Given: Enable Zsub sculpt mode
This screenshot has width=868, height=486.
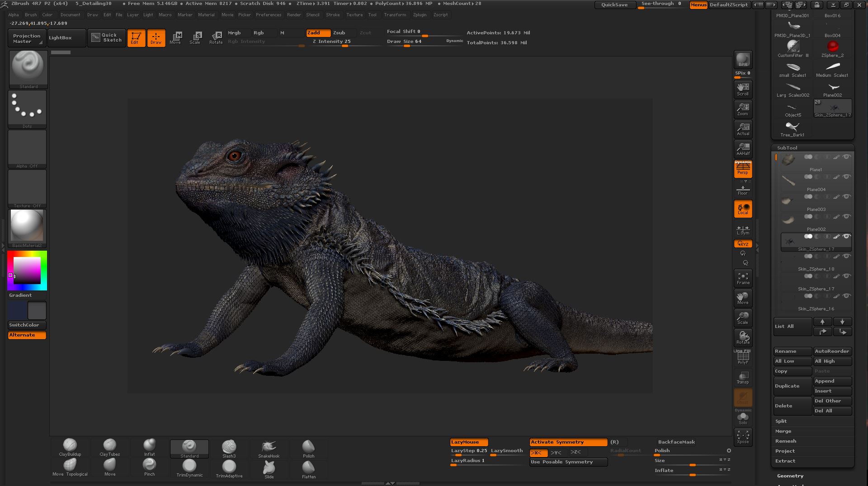Looking at the screenshot, I should click(x=344, y=33).
